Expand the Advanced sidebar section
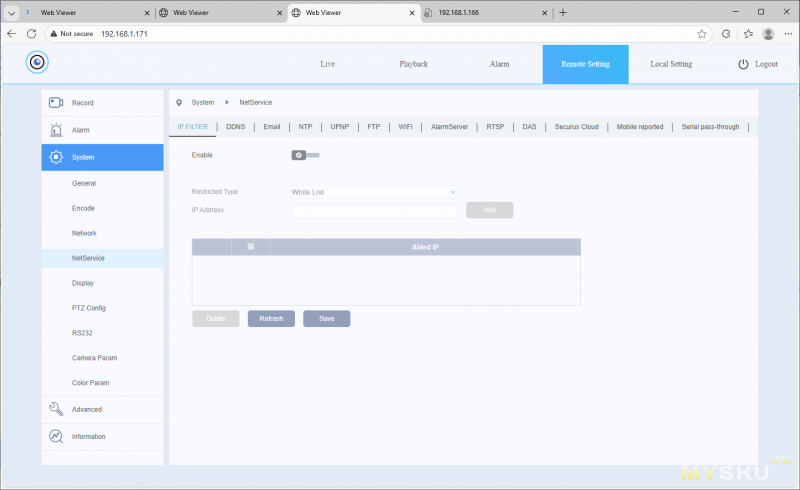The width and height of the screenshot is (800, 490). (x=87, y=409)
